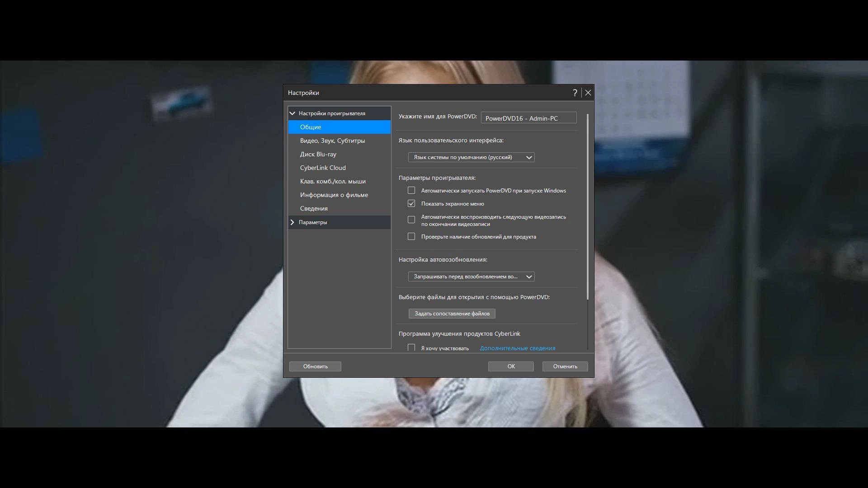Open the Диск Blu-ray settings page

click(340, 154)
